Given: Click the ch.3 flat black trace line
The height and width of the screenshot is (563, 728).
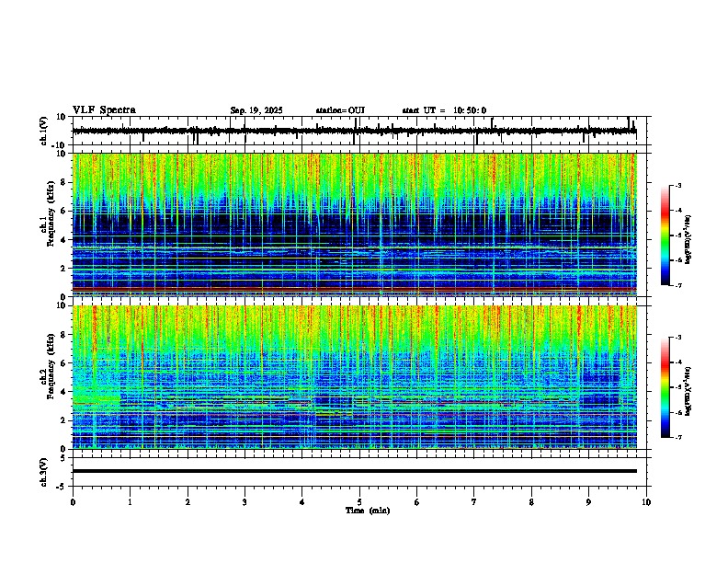Looking at the screenshot, I should (x=355, y=471).
